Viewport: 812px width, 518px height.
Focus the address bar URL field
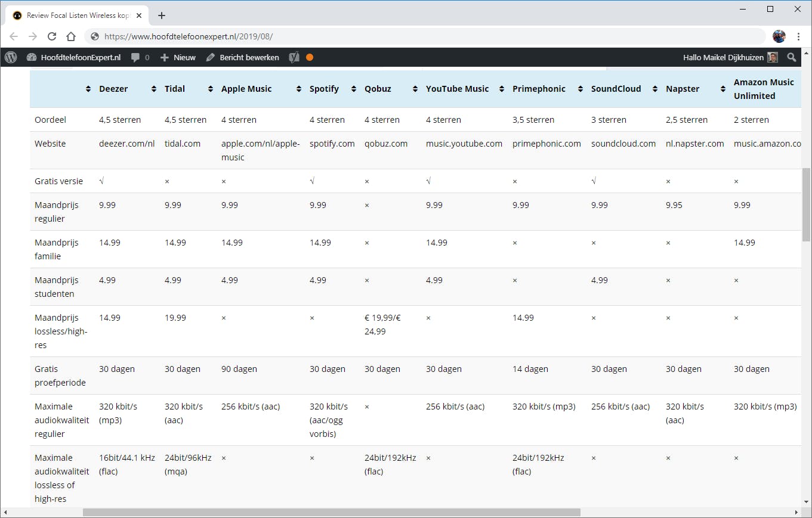[426, 36]
